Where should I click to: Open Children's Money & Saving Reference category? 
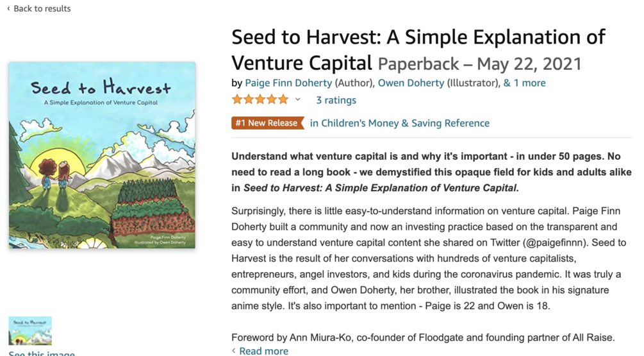[400, 123]
